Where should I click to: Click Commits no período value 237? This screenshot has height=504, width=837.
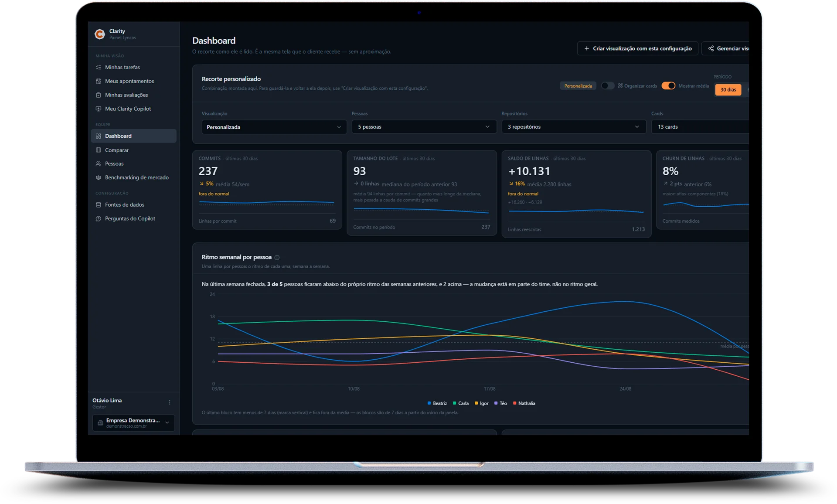pyautogui.click(x=486, y=227)
